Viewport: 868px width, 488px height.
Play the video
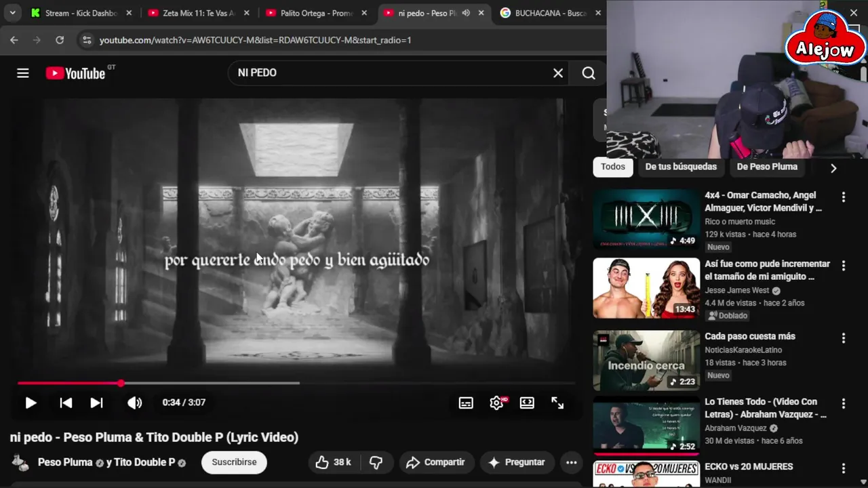click(x=31, y=403)
